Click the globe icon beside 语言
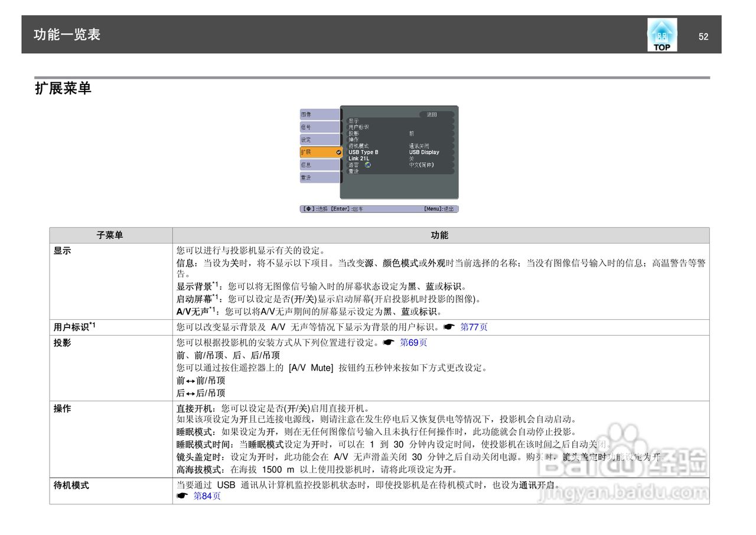Screen dimensions: 756x535 coord(368,165)
